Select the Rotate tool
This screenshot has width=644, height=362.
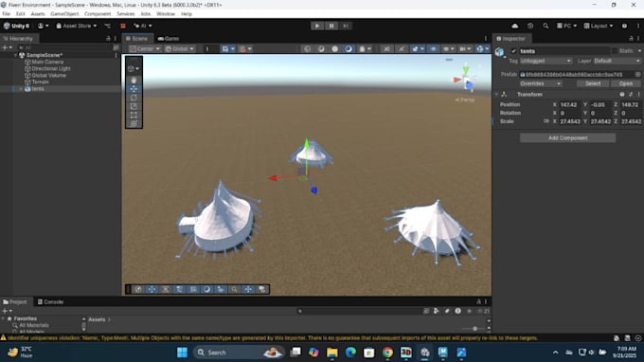click(x=134, y=98)
